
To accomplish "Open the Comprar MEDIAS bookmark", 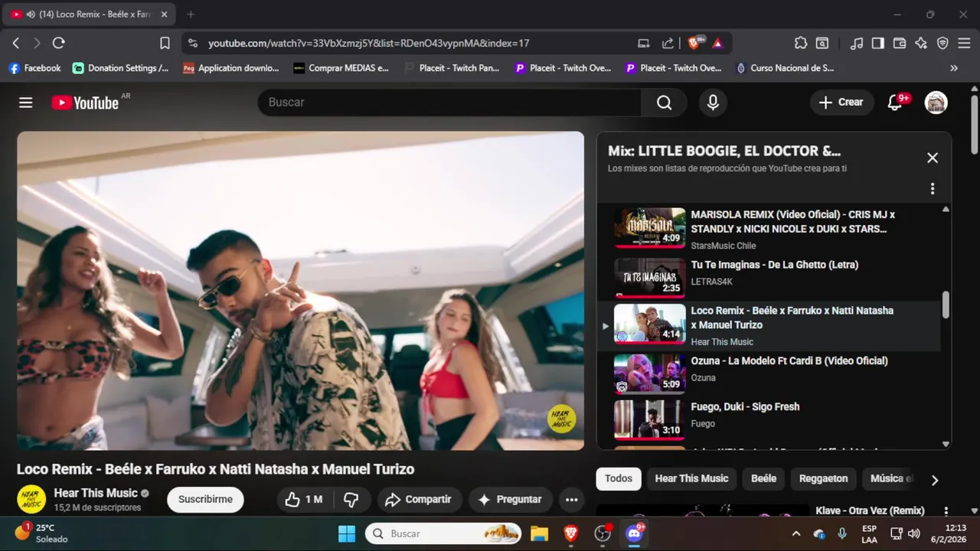I will click(x=341, y=68).
